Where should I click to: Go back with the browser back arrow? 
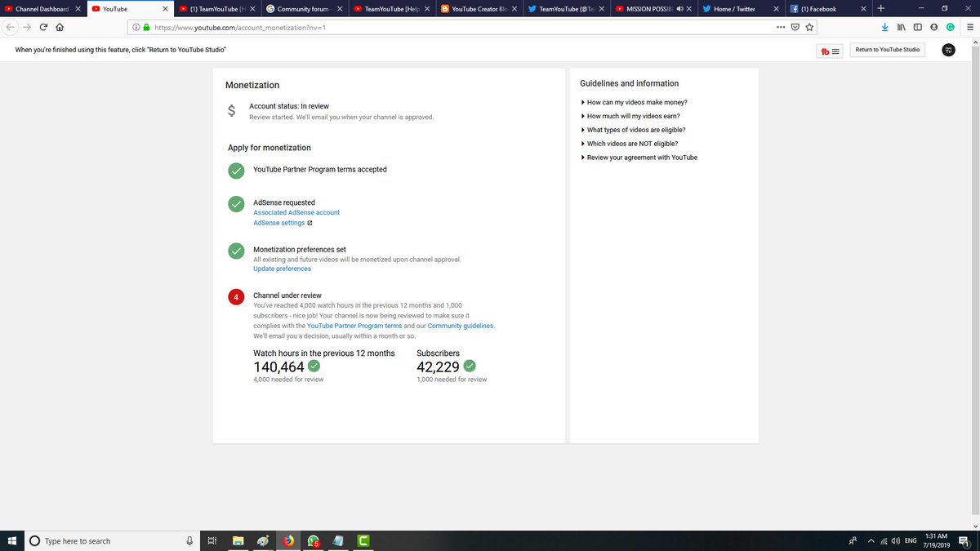tap(10, 26)
